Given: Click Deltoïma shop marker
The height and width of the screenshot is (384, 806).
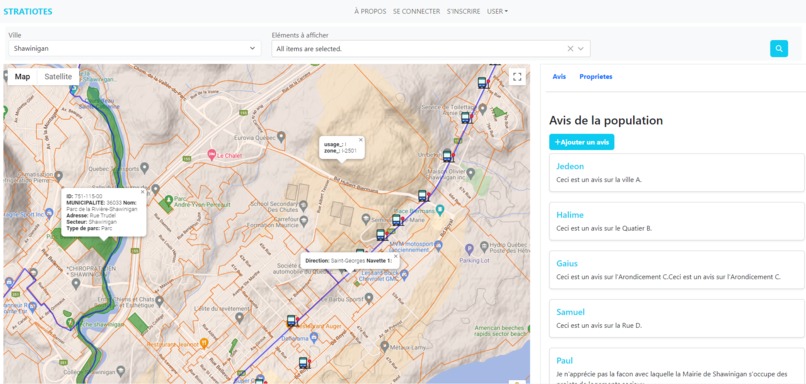Looking at the screenshot, I should point(314,337).
